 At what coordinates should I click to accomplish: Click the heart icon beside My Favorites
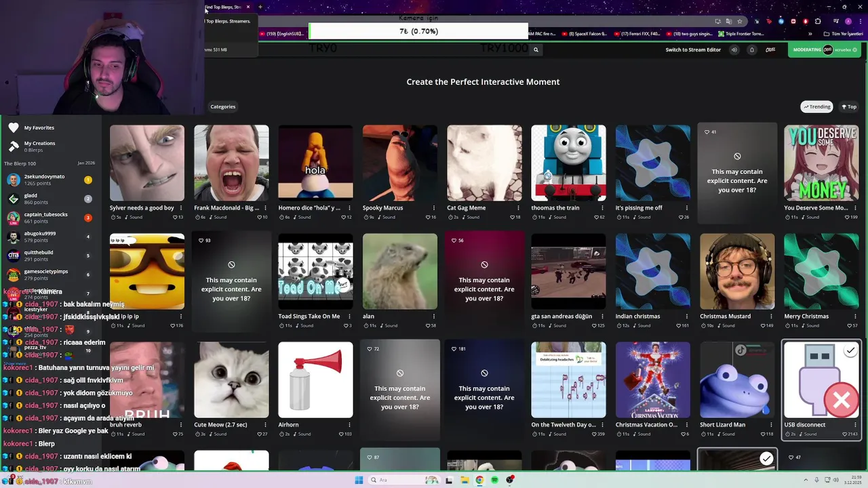click(14, 127)
